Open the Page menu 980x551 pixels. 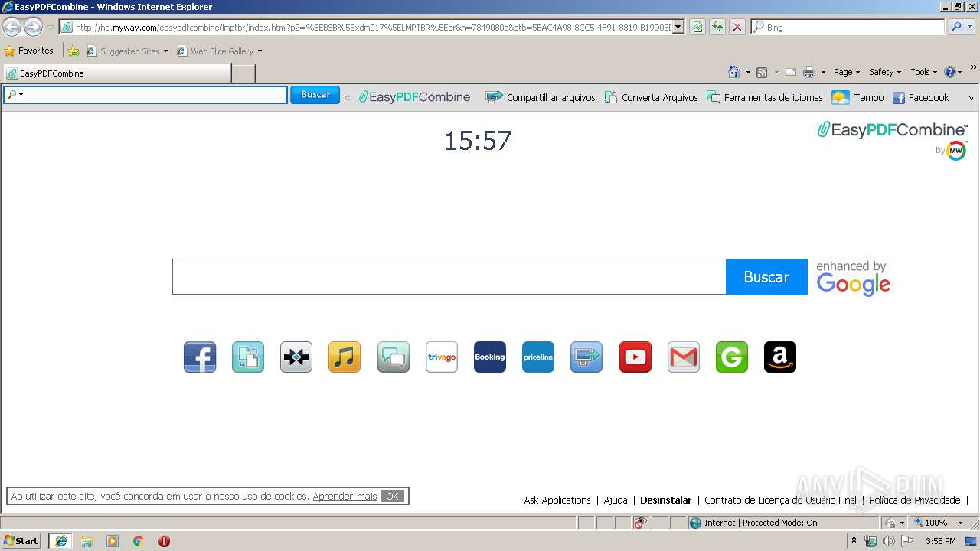click(847, 72)
